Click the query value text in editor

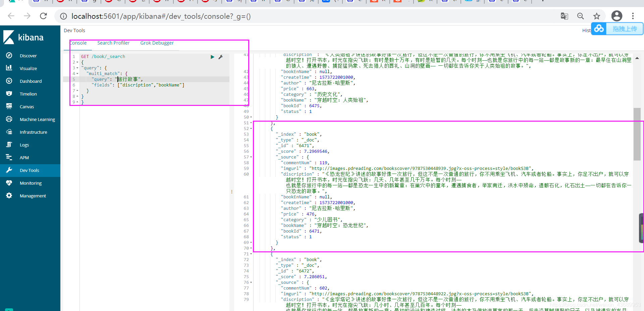128,79
